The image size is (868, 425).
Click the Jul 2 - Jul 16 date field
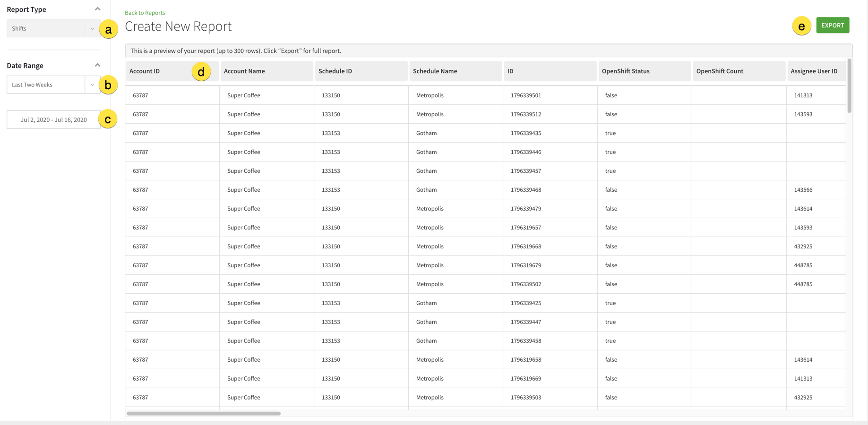tap(53, 119)
